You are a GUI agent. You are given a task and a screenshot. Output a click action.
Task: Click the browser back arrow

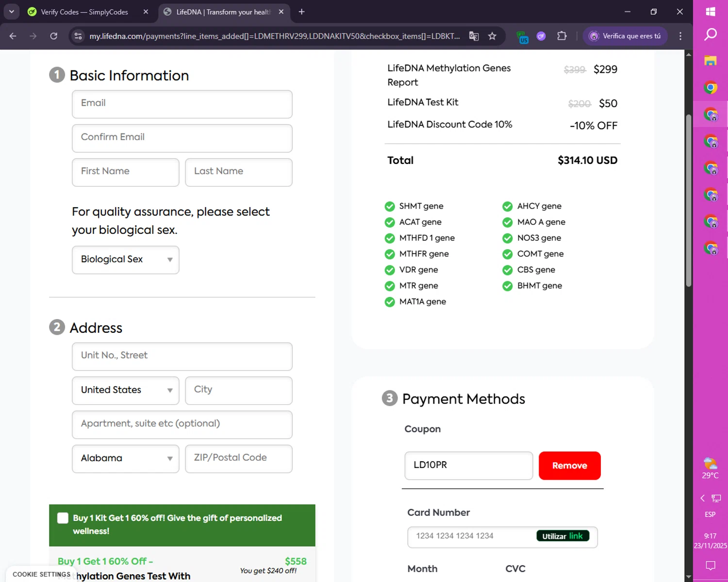tap(13, 36)
